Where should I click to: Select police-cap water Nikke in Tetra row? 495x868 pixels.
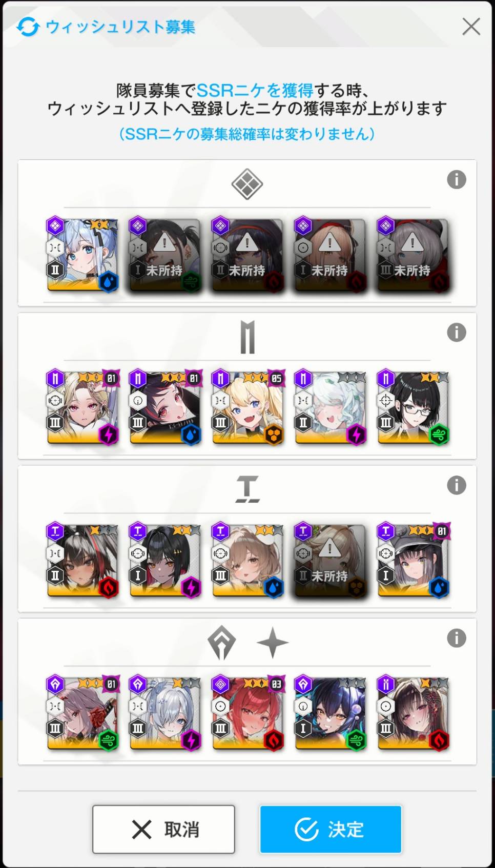coord(413,561)
